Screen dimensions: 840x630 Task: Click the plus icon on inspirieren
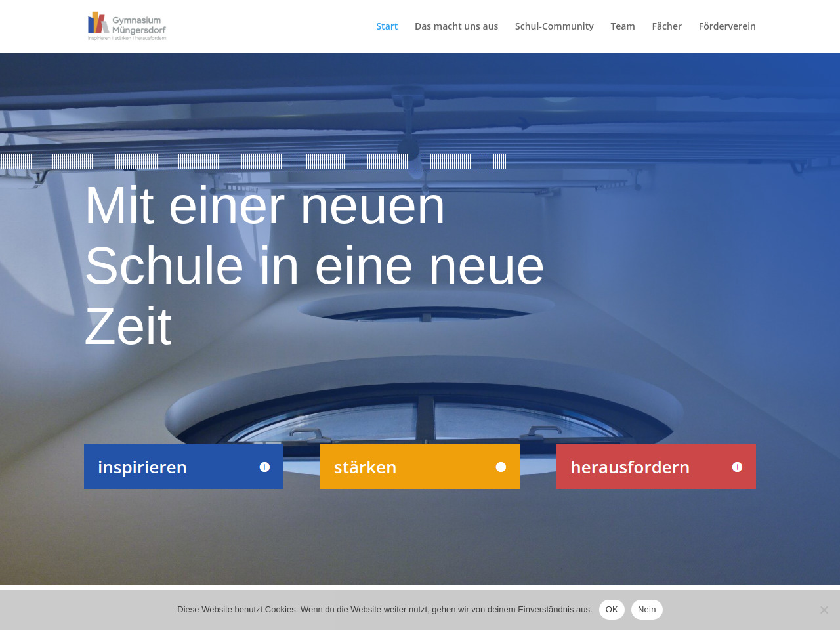[x=264, y=467]
